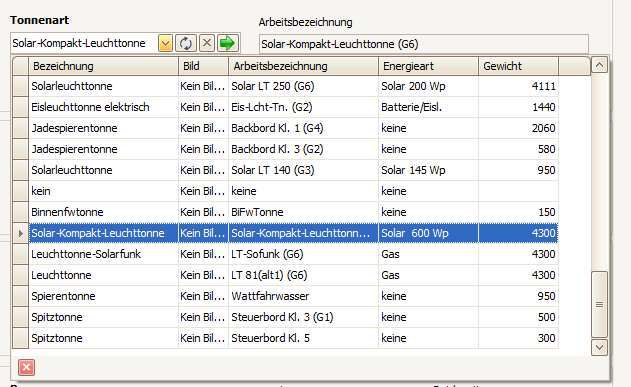Click scrollbar down arrow in list

point(599,348)
